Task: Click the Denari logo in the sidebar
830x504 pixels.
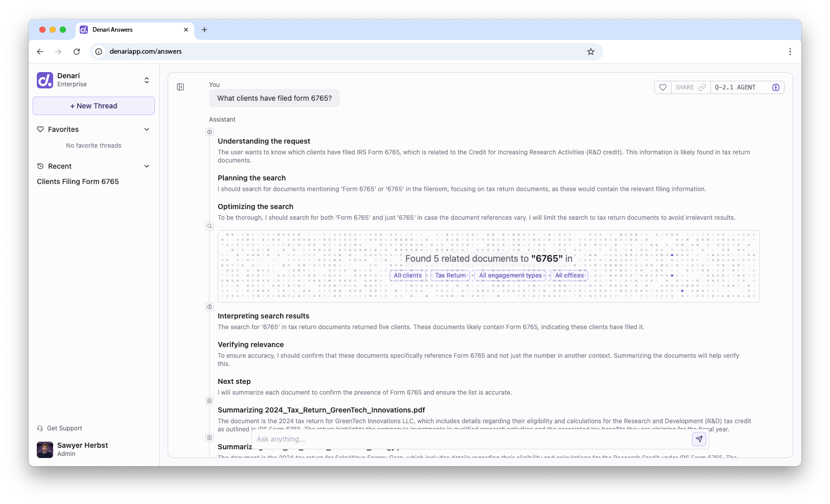Action: click(x=45, y=80)
